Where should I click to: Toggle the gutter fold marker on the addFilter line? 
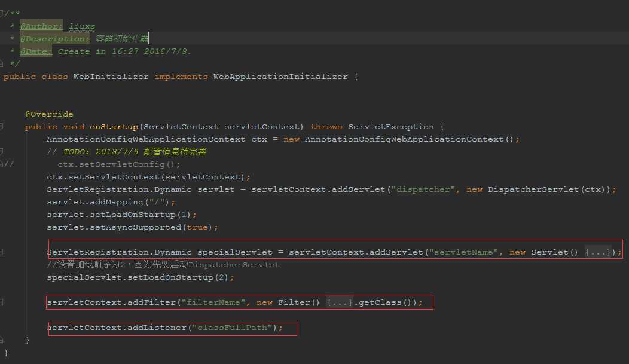tap(2, 302)
